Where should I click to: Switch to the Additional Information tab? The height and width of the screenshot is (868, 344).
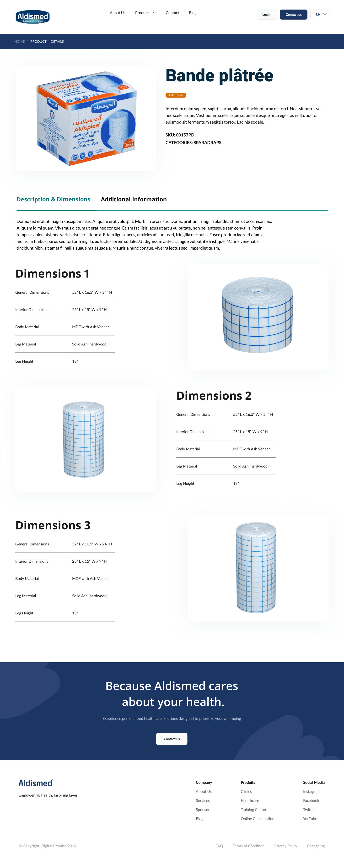[x=134, y=199]
